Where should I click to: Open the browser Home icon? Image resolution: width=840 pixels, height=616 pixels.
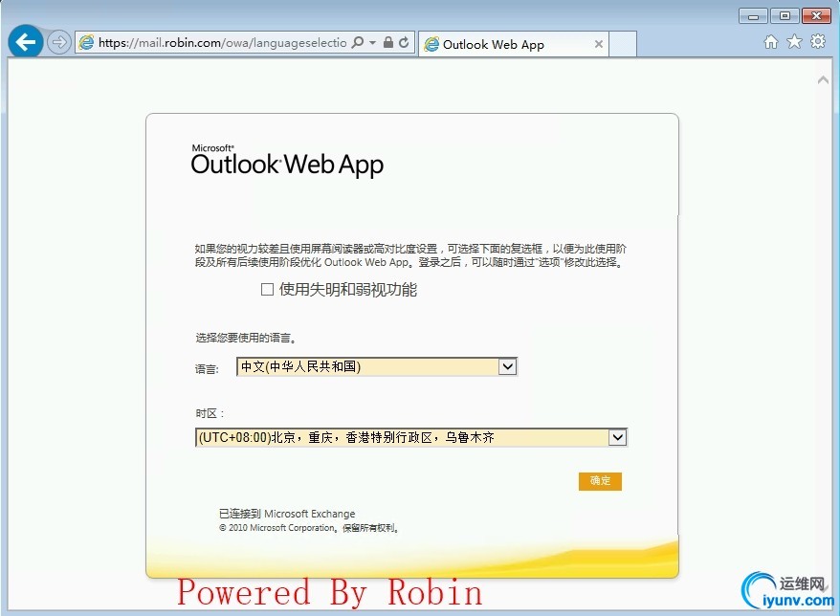click(x=771, y=42)
